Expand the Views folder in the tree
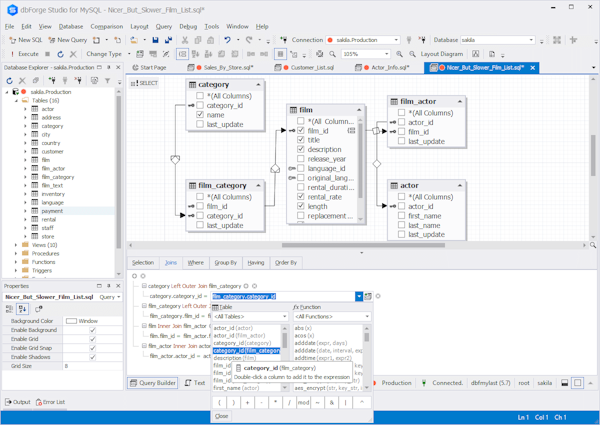Viewport: 600px width, 425px height. pos(16,245)
